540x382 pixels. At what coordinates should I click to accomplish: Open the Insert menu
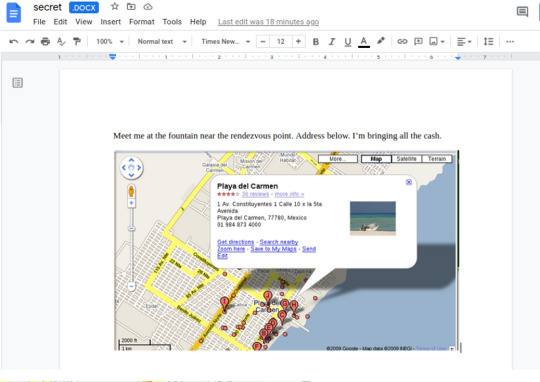coord(111,22)
